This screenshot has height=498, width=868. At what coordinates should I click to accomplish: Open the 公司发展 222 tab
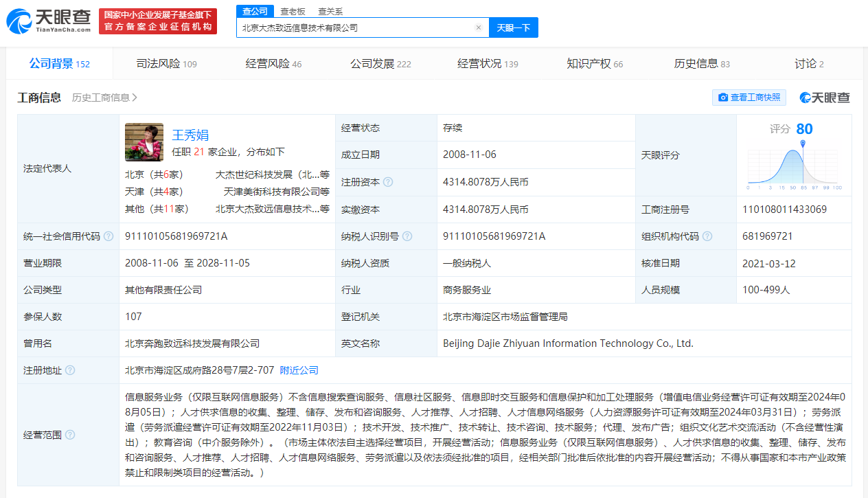380,64
